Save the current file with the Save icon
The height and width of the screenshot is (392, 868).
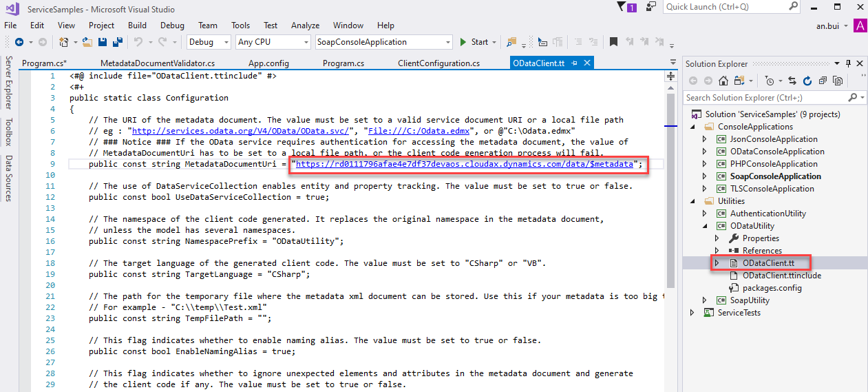(x=101, y=42)
